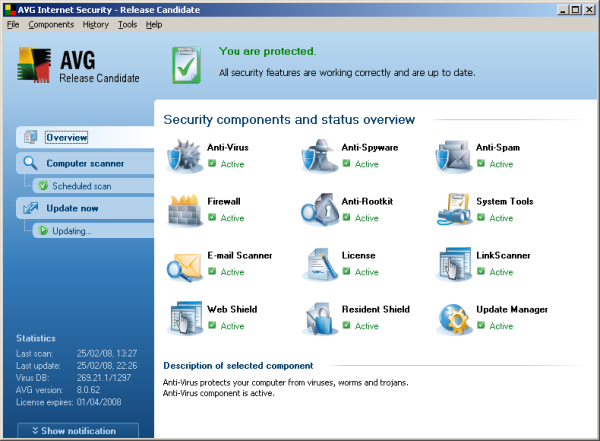Viewport: 600px width, 441px height.
Task: Click the Update Manager Active status check
Action: coord(481,325)
